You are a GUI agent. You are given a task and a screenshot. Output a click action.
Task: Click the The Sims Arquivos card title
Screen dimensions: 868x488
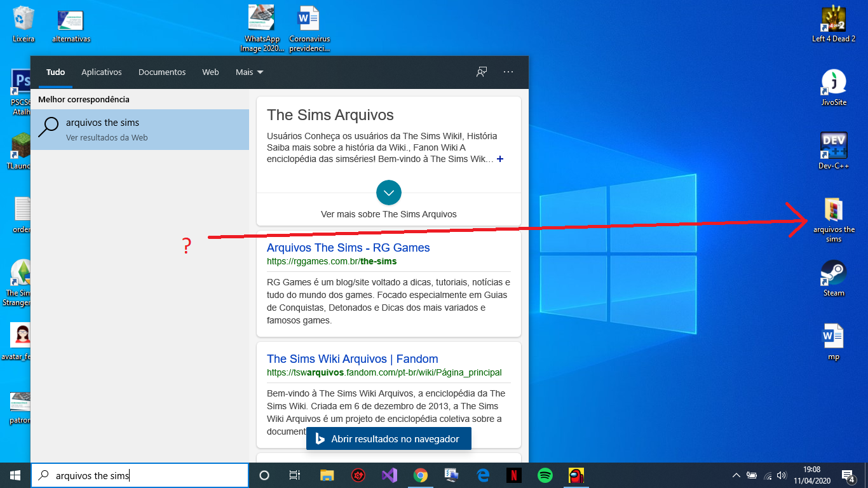[x=330, y=115]
